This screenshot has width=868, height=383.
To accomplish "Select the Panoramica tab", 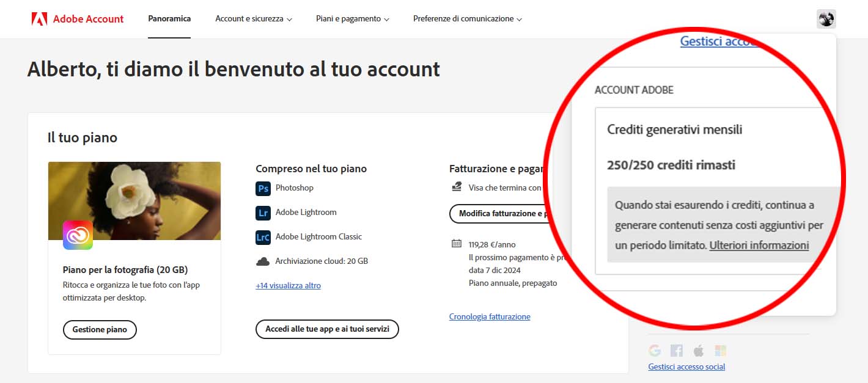I will (169, 19).
